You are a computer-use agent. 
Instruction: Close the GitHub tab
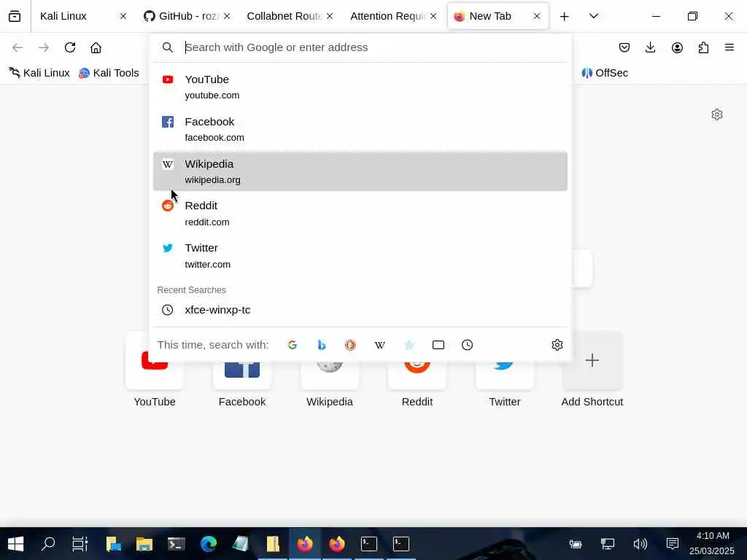pyautogui.click(x=227, y=16)
